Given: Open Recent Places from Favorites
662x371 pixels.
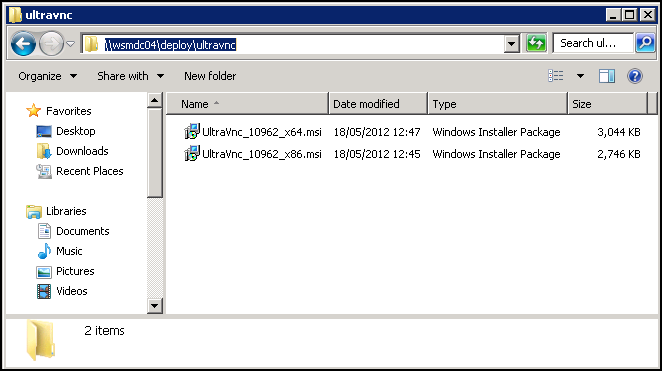Looking at the screenshot, I should [x=90, y=171].
